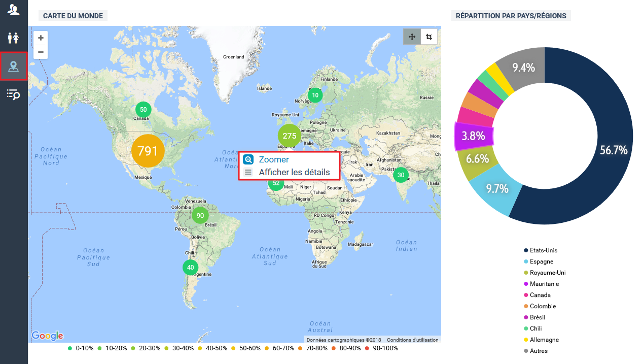Viewport: 644px width, 364px height.
Task: Click the 90 cluster over Brazil
Action: tap(200, 215)
